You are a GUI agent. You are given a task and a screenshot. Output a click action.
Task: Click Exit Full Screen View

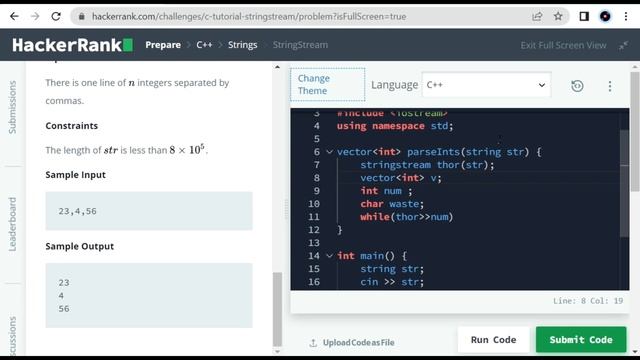[x=563, y=45]
